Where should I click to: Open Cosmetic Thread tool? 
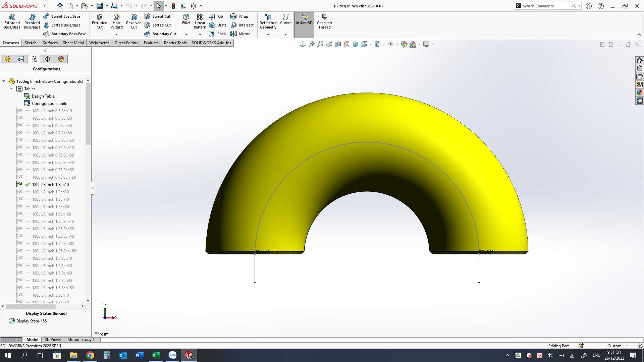(x=324, y=21)
